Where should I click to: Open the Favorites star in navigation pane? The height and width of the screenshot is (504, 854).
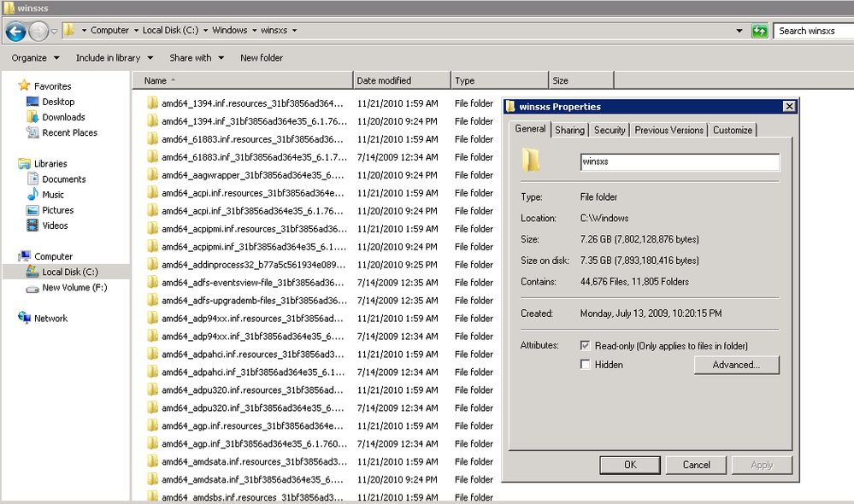click(x=24, y=85)
